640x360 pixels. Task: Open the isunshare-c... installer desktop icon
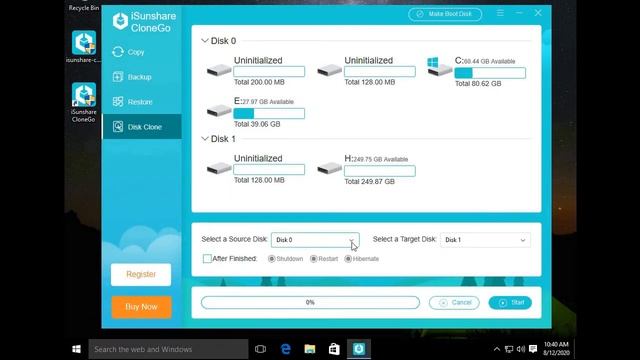(84, 47)
